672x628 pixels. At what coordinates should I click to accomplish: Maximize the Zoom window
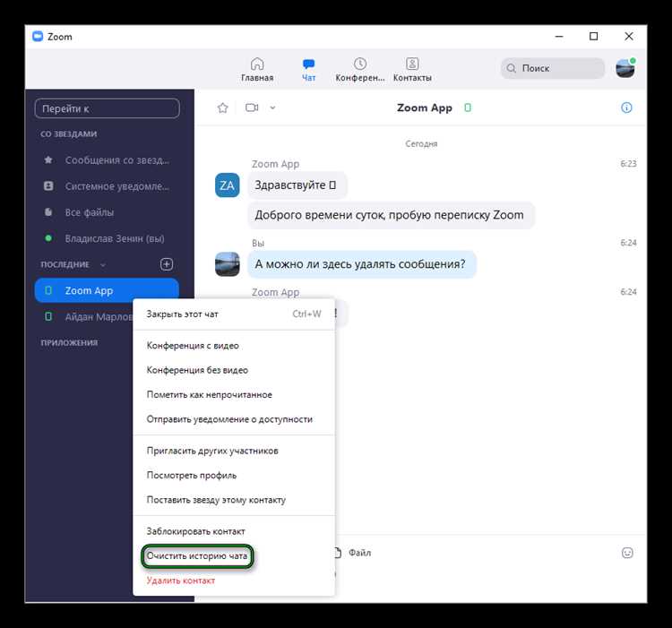coord(593,37)
